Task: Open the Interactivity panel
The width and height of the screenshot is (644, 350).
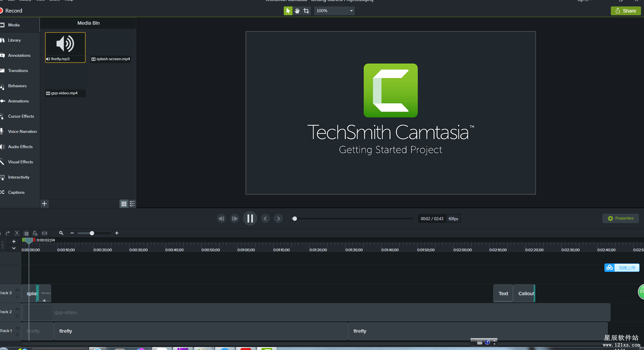Action: coord(20,177)
